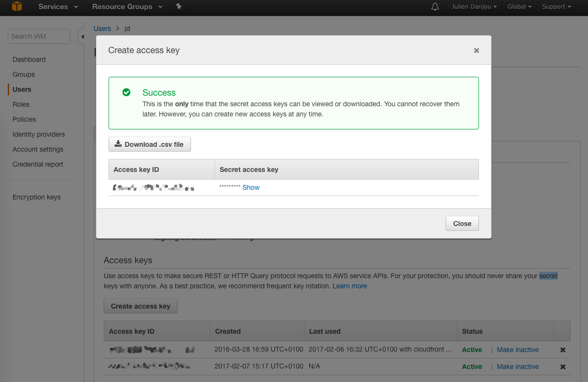The width and height of the screenshot is (588, 382).
Task: Click the AWS cube logo icon
Action: pyautogui.click(x=17, y=7)
